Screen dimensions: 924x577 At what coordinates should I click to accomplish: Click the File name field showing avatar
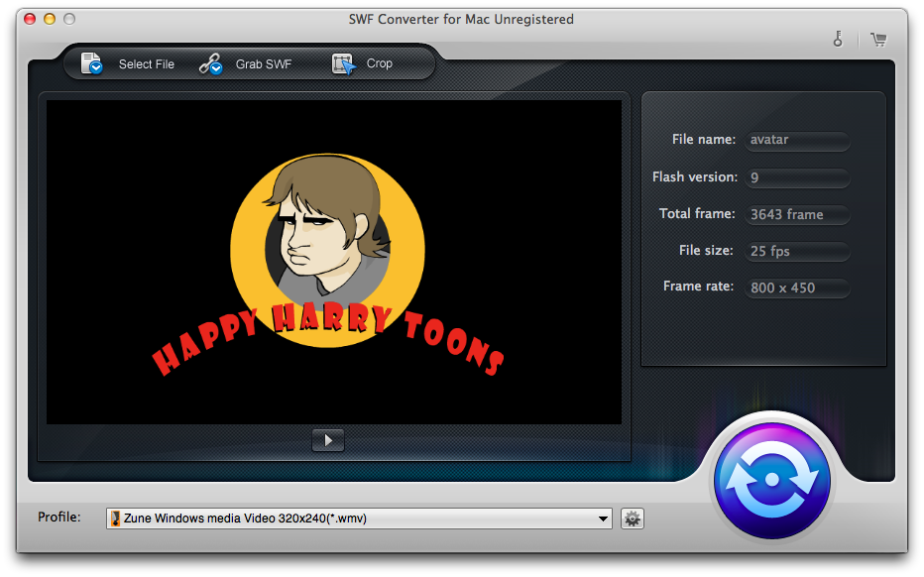click(797, 140)
